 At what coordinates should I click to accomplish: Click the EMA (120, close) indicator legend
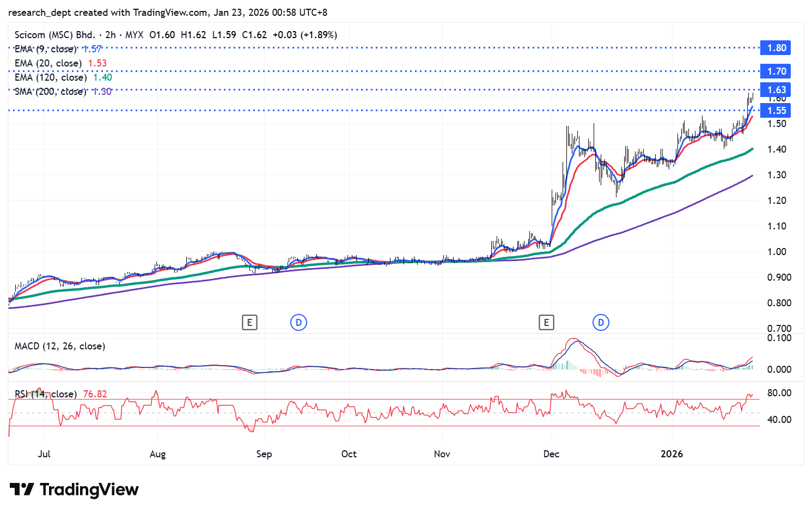[51, 77]
